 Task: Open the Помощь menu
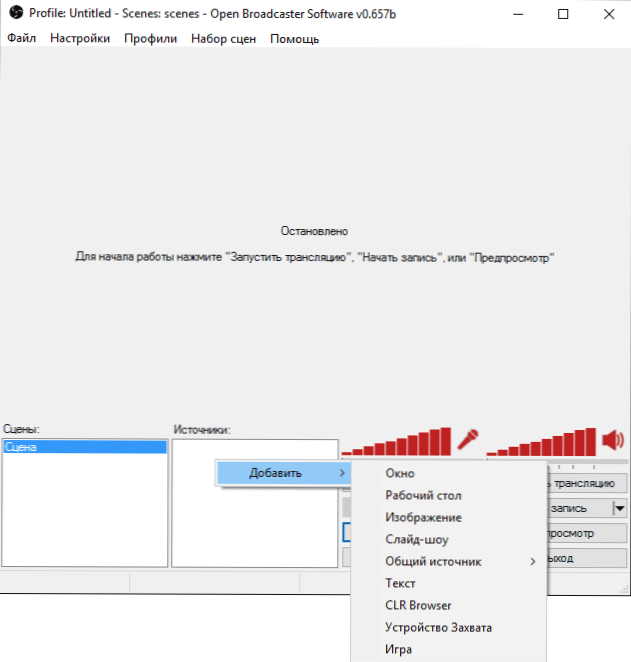pos(294,39)
